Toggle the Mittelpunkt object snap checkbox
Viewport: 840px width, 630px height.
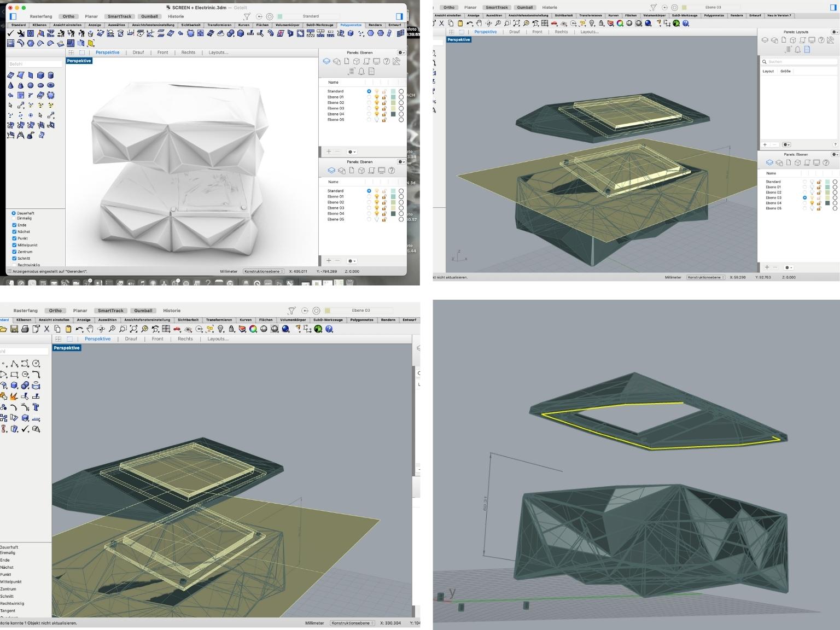pyautogui.click(x=14, y=245)
